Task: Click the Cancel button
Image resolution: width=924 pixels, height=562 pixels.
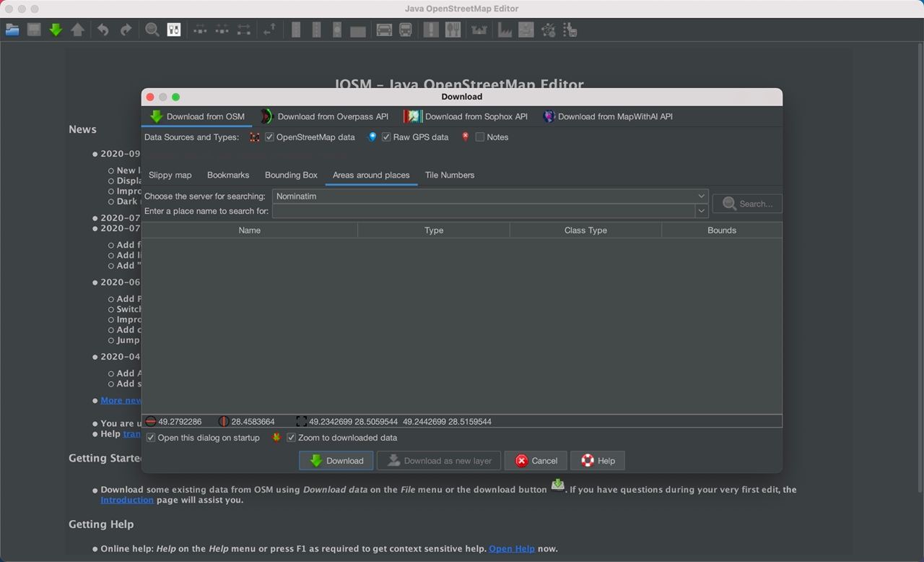Action: click(536, 461)
